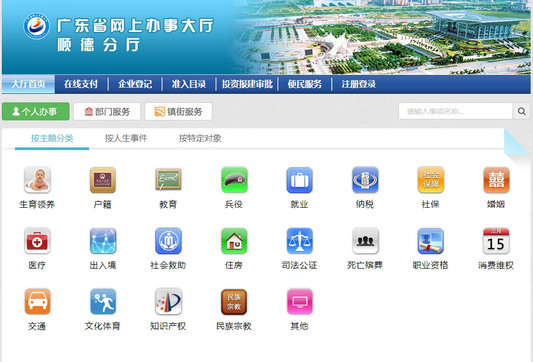The height and width of the screenshot is (362, 533).
Task: Switch to the 按特定对象 tab
Action: click(x=200, y=138)
